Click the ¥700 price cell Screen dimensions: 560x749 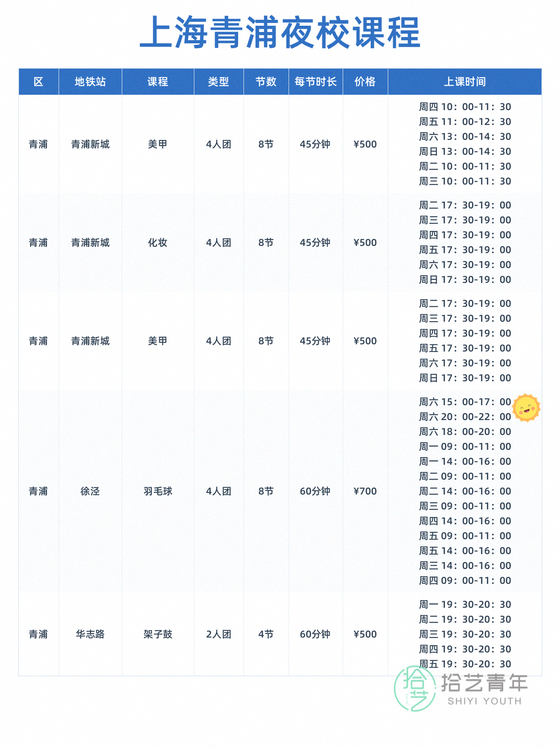[365, 491]
